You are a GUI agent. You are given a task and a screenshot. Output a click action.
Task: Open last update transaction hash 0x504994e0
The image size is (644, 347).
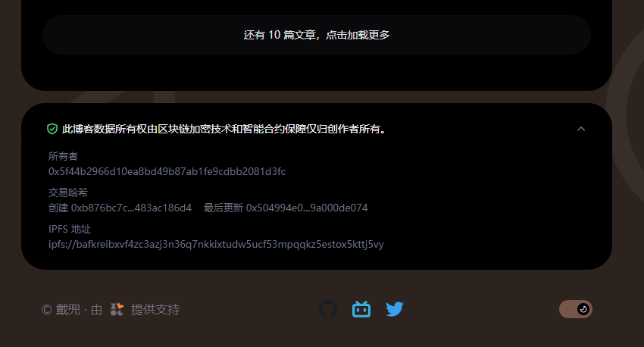(x=307, y=208)
